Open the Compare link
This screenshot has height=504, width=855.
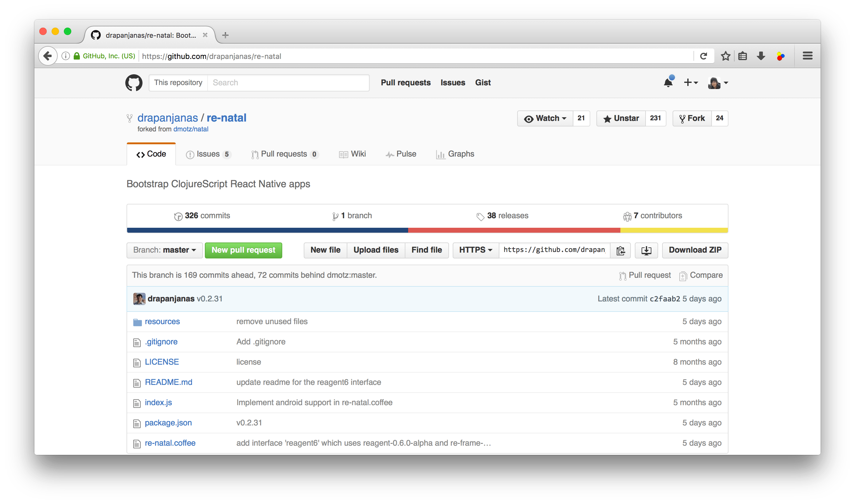click(701, 275)
